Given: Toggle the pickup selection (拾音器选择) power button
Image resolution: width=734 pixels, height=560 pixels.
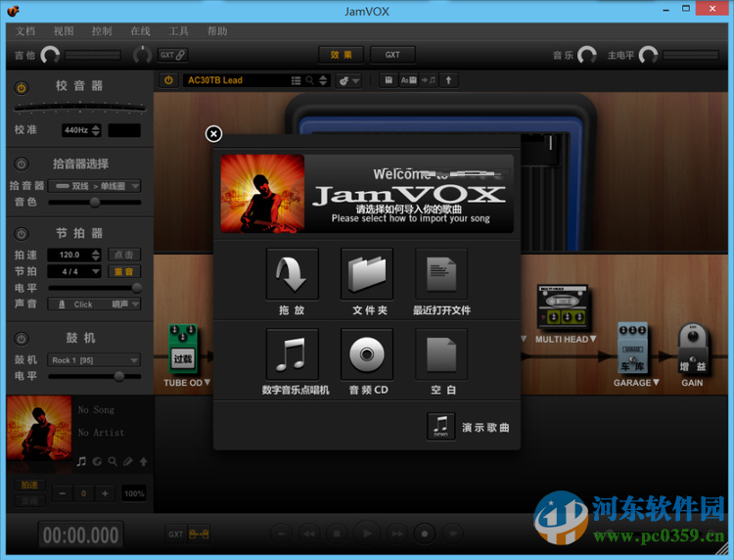Looking at the screenshot, I should [x=22, y=163].
